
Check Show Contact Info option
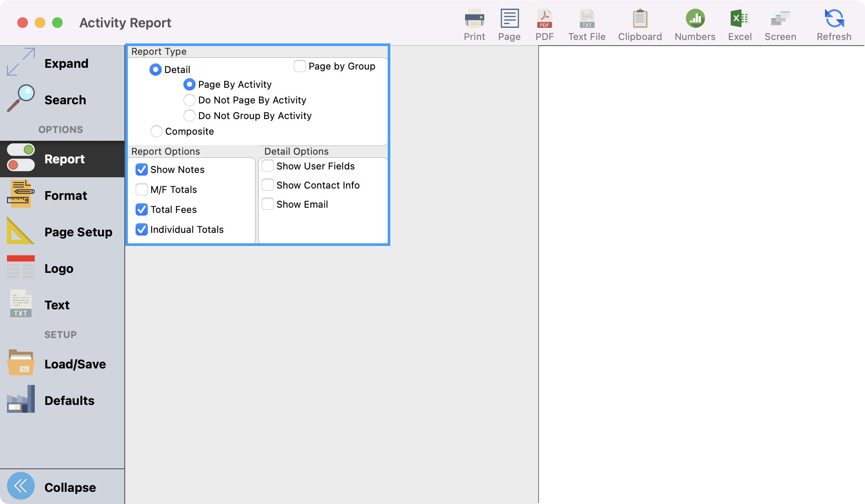(268, 185)
